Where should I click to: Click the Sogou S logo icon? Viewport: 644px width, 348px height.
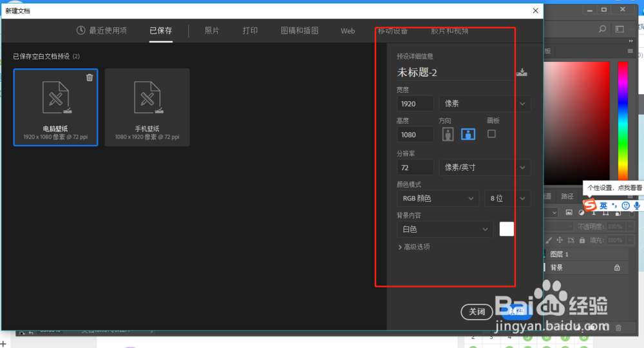(590, 204)
